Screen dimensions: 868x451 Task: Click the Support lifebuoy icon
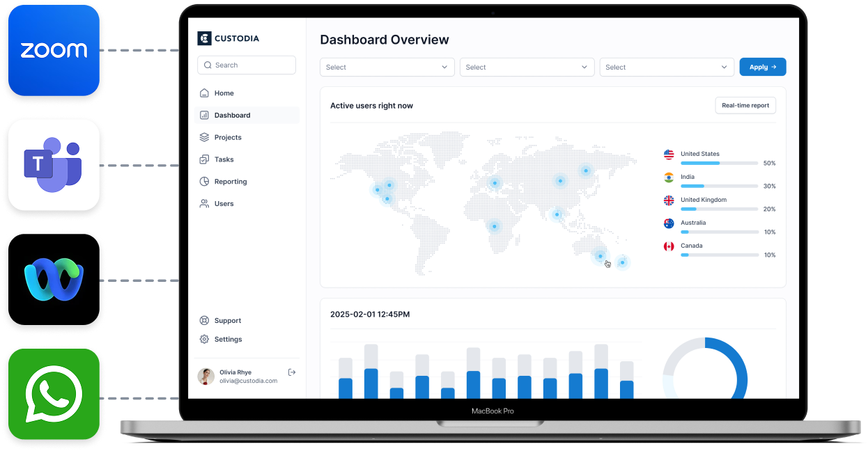(204, 321)
